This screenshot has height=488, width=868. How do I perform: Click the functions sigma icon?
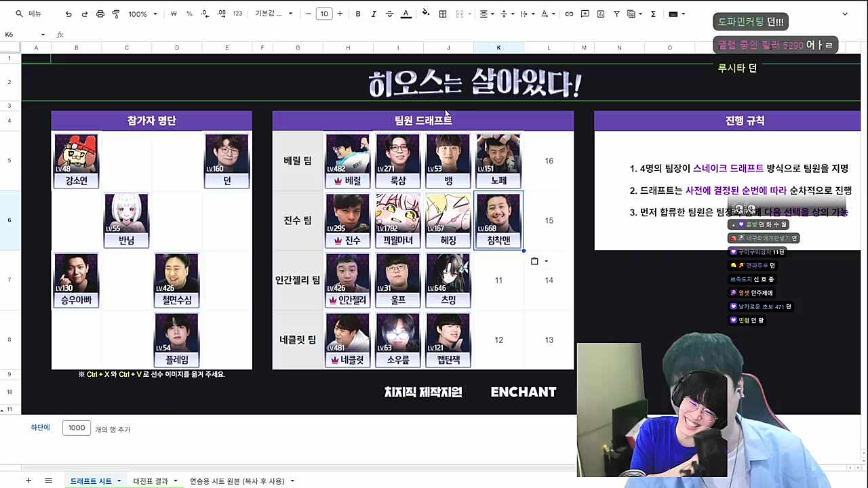653,14
